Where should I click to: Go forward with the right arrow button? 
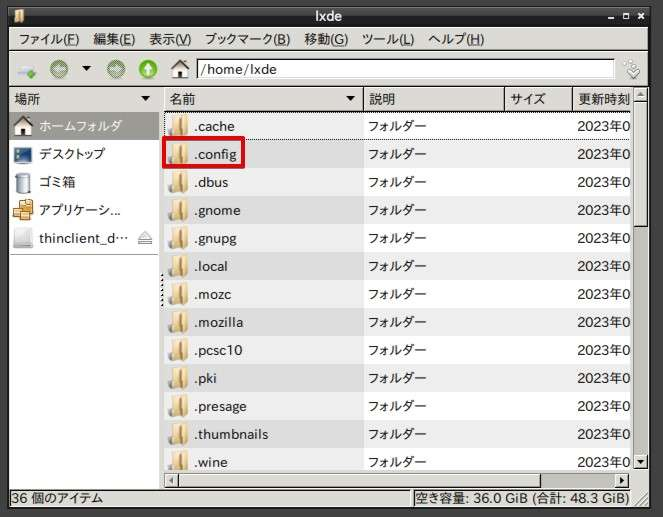(x=116, y=69)
